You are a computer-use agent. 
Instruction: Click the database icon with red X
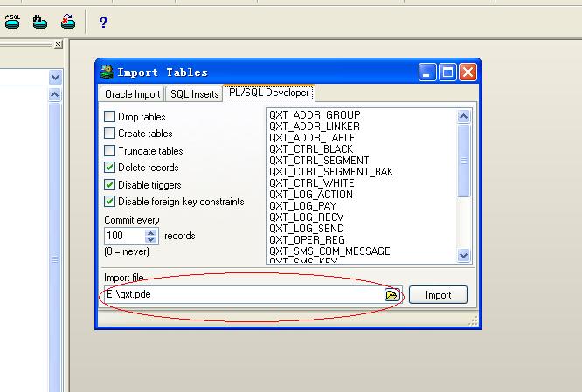tap(67, 20)
